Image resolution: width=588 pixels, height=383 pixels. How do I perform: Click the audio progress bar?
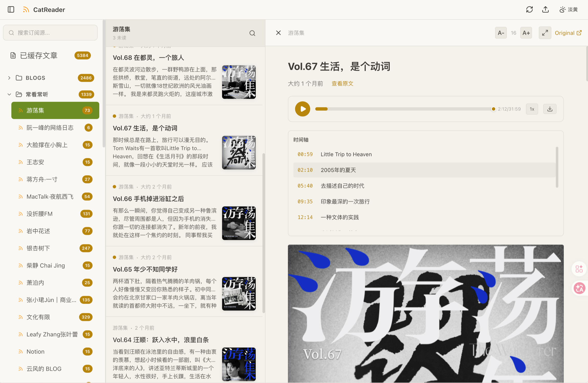pos(404,109)
